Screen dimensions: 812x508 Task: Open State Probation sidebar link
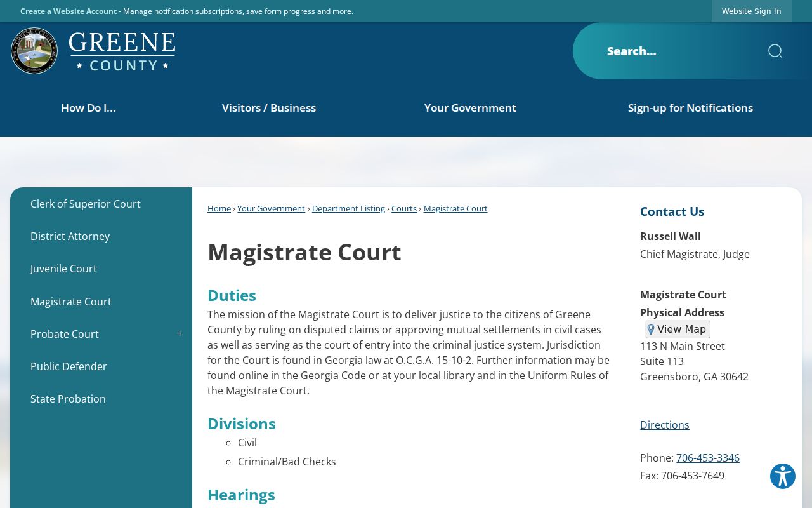68,399
